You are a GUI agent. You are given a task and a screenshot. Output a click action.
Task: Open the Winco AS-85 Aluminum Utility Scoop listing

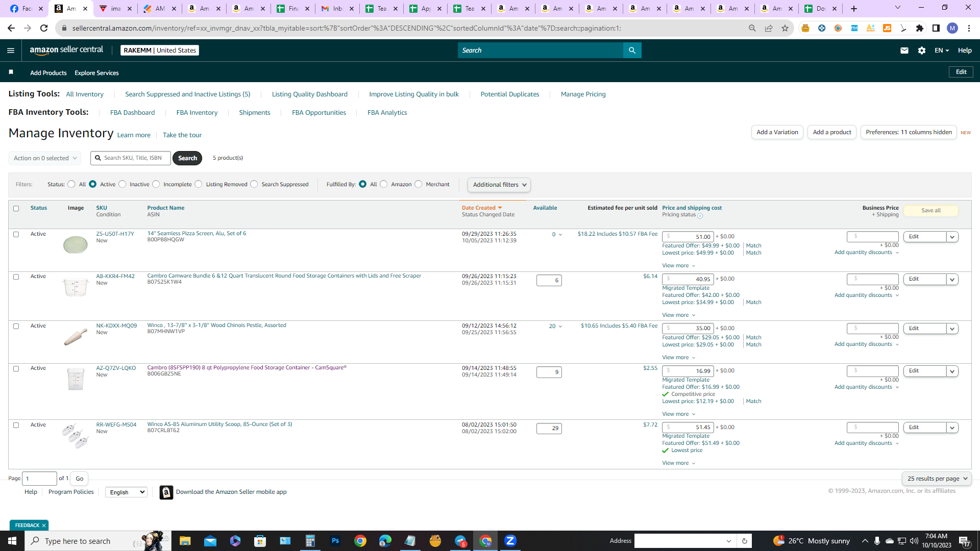[x=219, y=424]
